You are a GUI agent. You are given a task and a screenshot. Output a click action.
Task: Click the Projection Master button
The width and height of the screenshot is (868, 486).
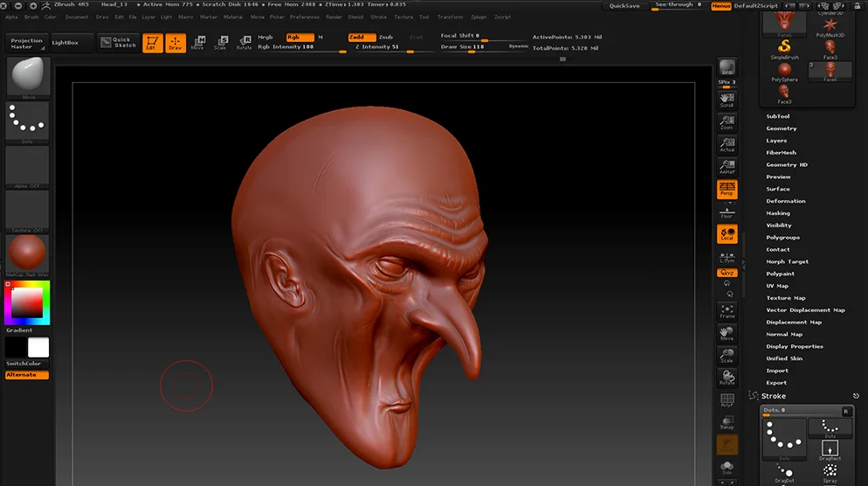coord(26,43)
